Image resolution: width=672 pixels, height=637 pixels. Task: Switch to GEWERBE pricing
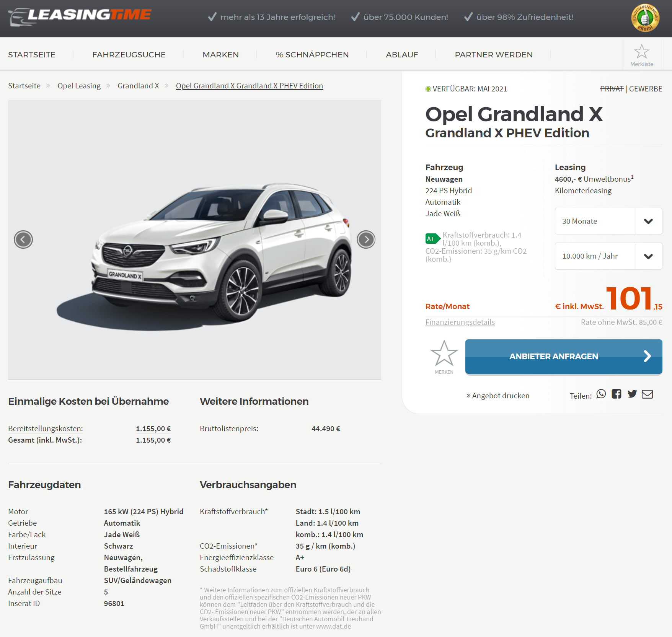pos(646,89)
